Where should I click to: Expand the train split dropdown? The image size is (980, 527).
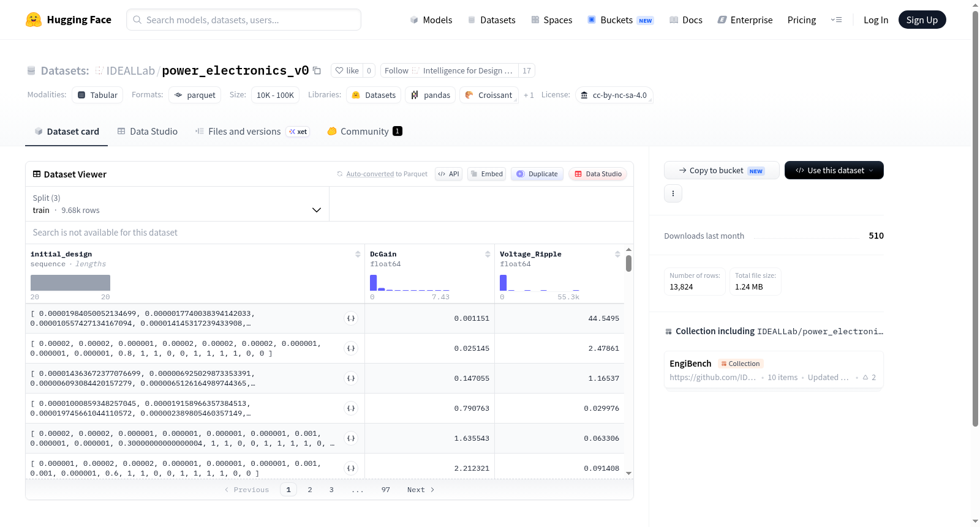177,204
